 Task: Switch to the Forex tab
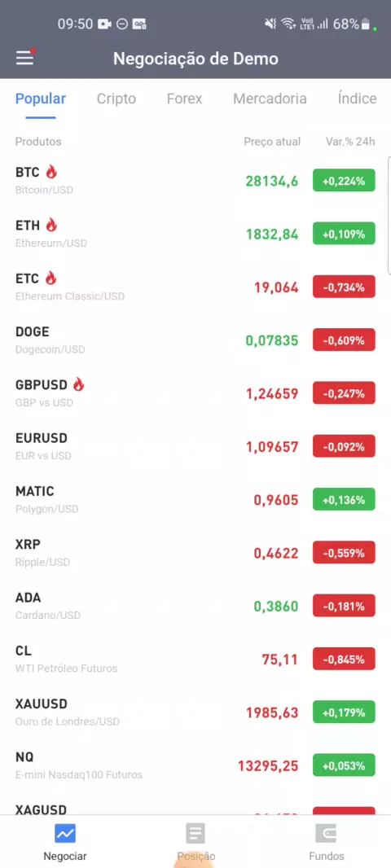tap(184, 99)
